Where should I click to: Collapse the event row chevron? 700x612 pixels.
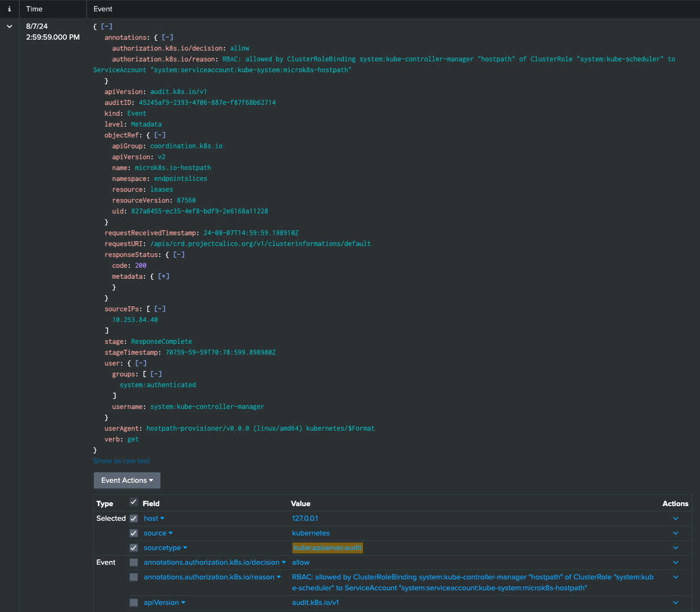[x=9, y=27]
